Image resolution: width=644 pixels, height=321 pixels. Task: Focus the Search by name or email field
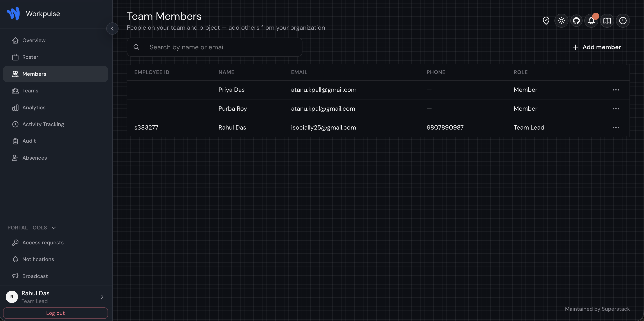click(214, 47)
